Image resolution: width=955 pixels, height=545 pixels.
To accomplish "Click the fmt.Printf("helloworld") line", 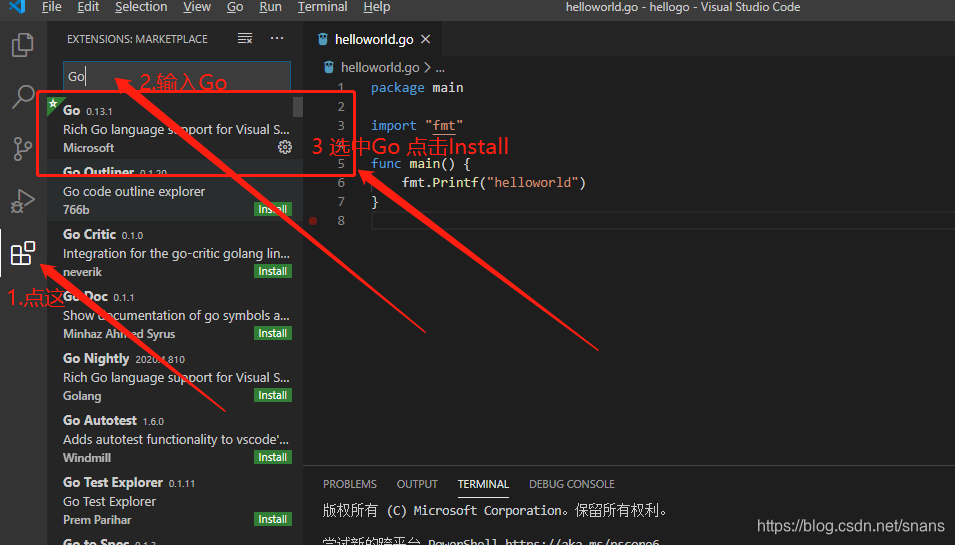I will coord(493,183).
